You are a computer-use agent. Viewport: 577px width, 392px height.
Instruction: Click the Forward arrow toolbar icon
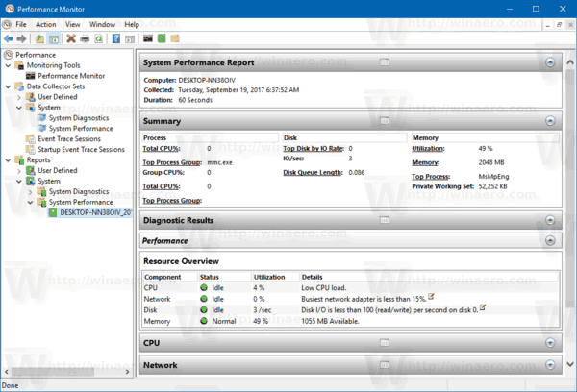pyautogui.click(x=22, y=38)
